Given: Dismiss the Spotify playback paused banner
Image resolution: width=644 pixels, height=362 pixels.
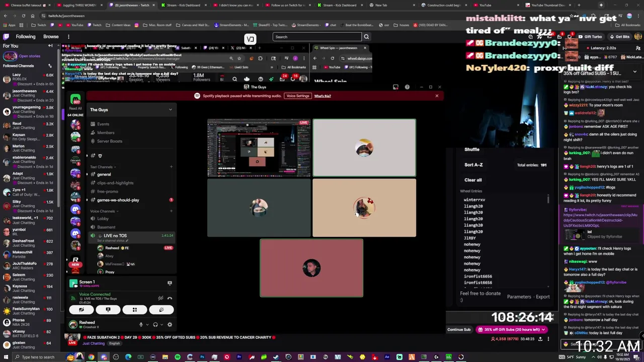Looking at the screenshot, I should pos(437,96).
